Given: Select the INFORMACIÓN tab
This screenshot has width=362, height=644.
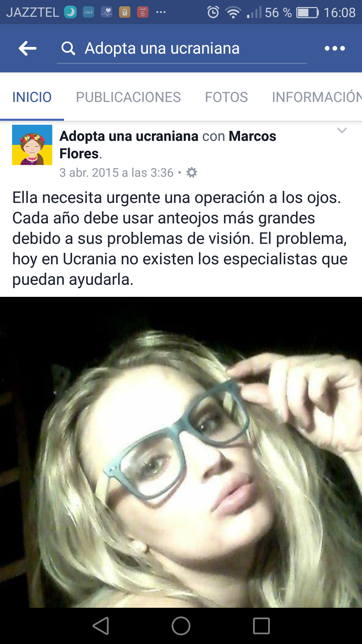Looking at the screenshot, I should (x=317, y=97).
